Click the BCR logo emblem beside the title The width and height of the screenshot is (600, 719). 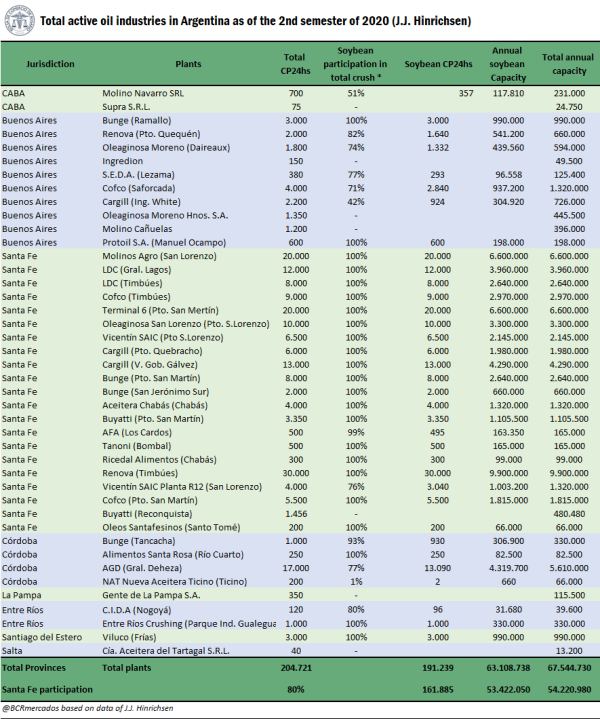pos(20,21)
